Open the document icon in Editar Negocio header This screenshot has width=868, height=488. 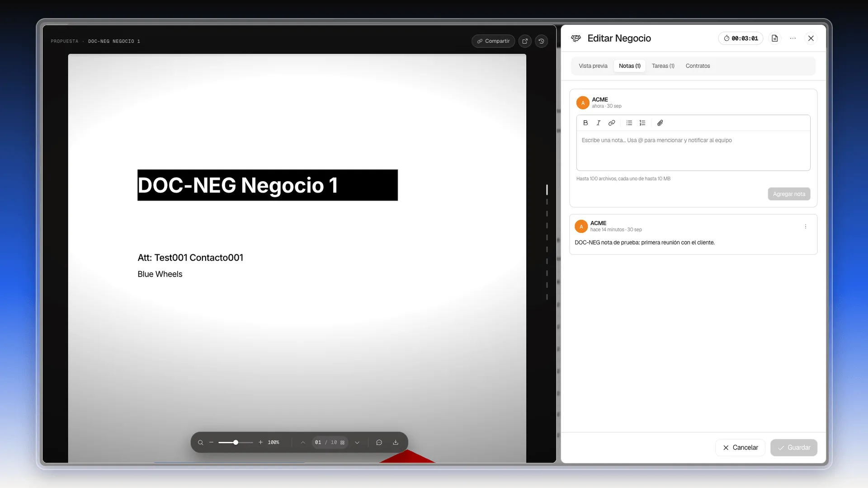774,38
